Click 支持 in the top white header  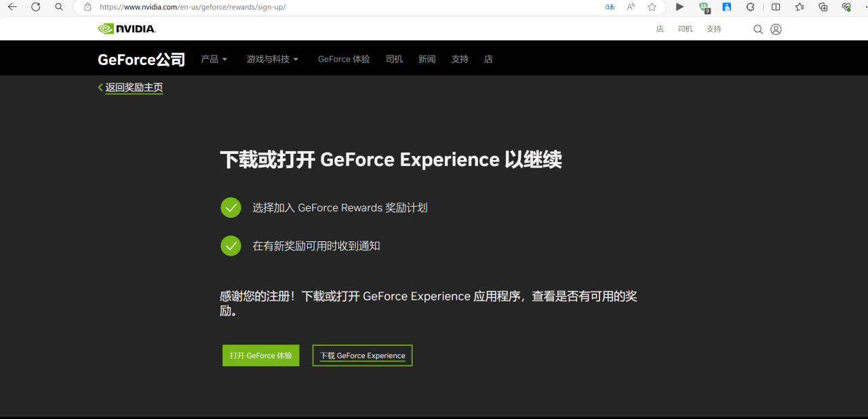pos(714,29)
